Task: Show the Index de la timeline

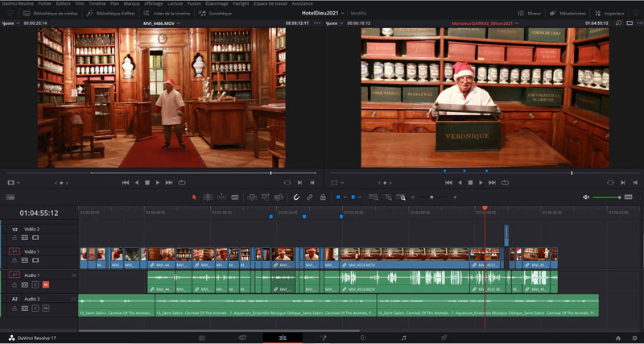Action: tap(167, 13)
